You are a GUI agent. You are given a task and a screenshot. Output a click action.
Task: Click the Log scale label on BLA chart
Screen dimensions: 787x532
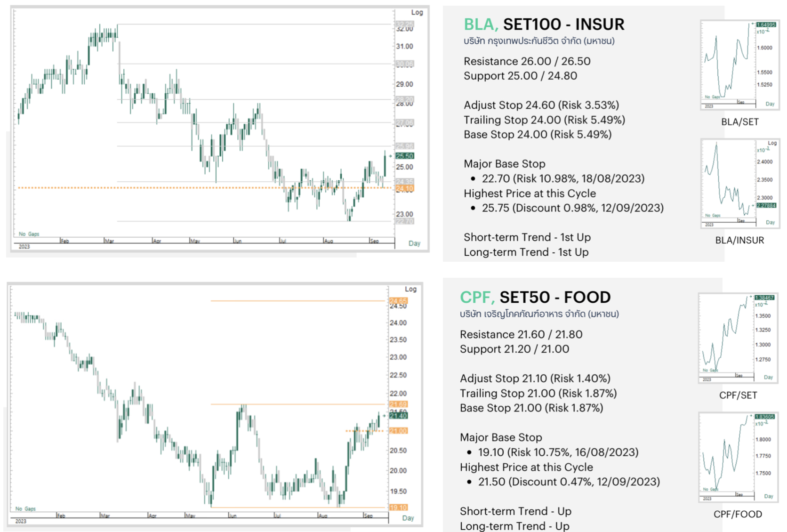pyautogui.click(x=417, y=12)
